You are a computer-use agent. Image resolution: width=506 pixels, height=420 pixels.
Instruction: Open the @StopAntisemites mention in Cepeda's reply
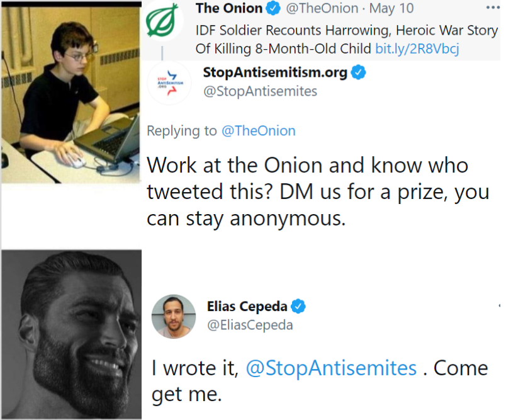click(x=332, y=368)
